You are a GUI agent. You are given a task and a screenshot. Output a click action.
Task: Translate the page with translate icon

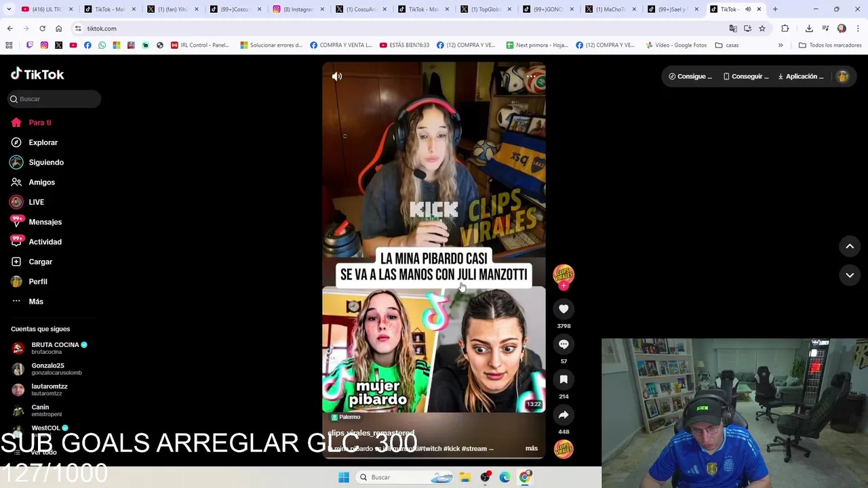click(x=733, y=28)
